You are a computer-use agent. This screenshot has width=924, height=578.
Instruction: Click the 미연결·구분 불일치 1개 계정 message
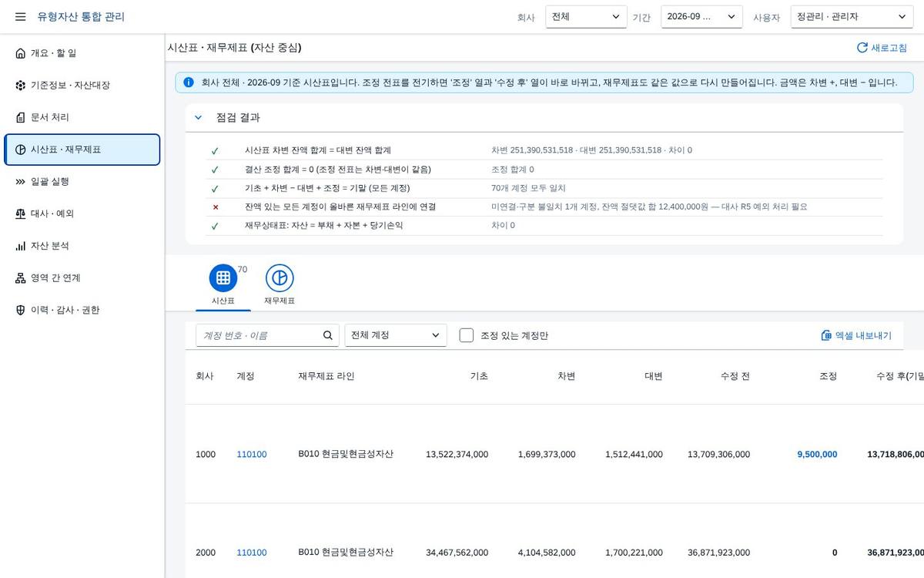click(649, 207)
